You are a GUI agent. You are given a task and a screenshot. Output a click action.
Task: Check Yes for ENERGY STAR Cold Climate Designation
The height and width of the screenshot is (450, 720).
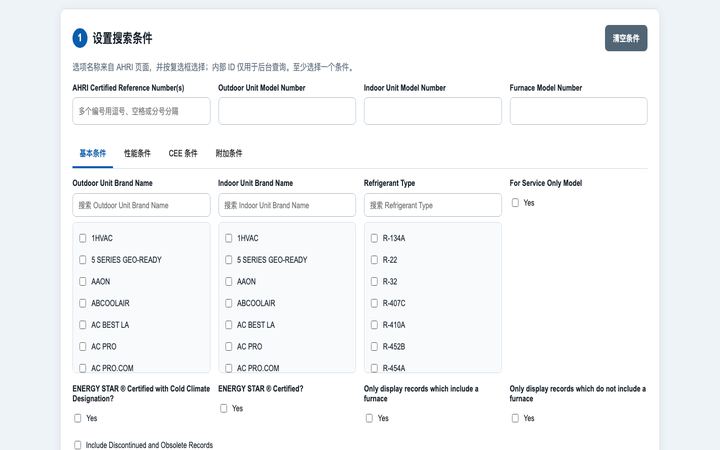pyautogui.click(x=78, y=418)
